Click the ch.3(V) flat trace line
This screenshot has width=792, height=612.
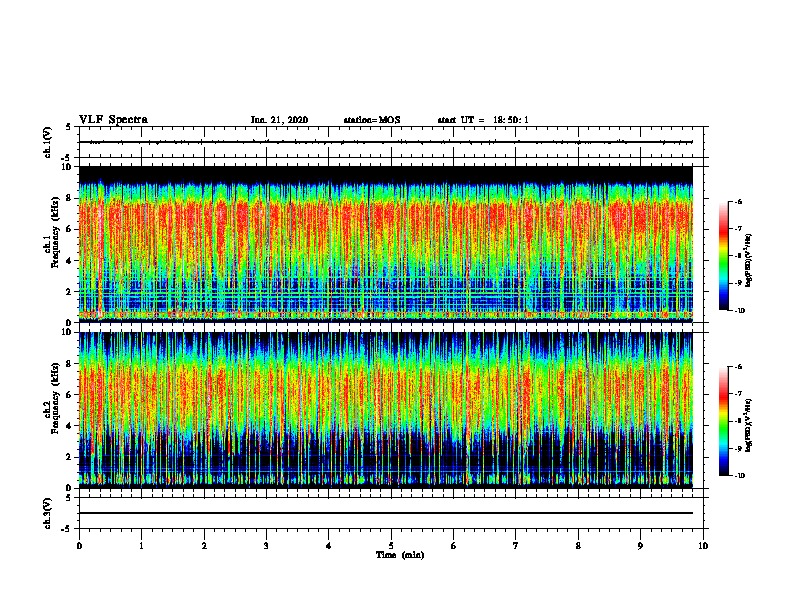tap(386, 513)
